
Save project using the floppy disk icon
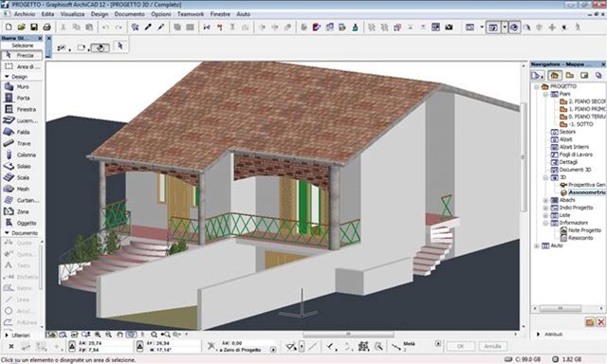pos(34,27)
